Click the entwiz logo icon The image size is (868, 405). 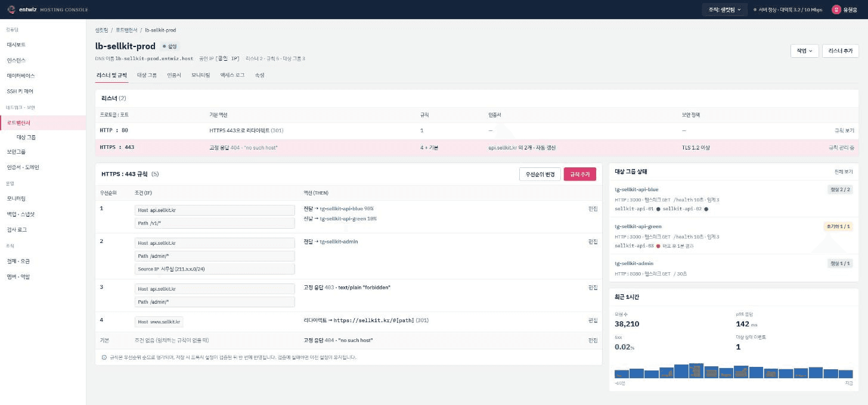coord(11,10)
